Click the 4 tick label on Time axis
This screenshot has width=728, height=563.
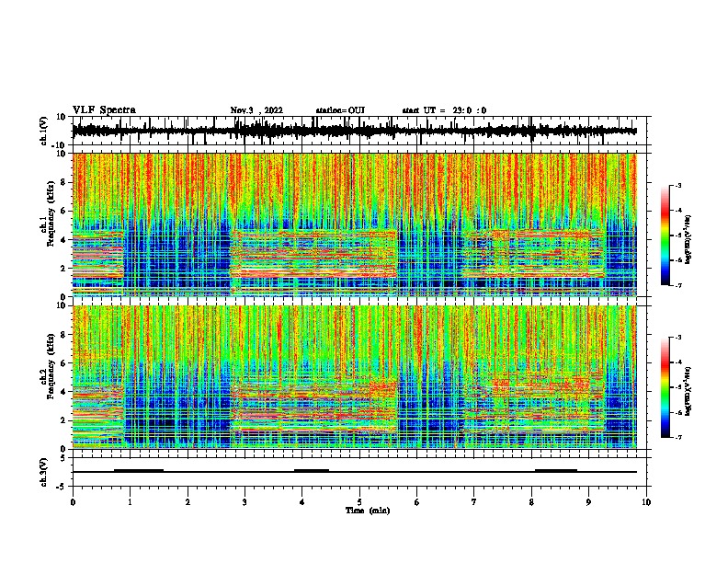tap(302, 502)
